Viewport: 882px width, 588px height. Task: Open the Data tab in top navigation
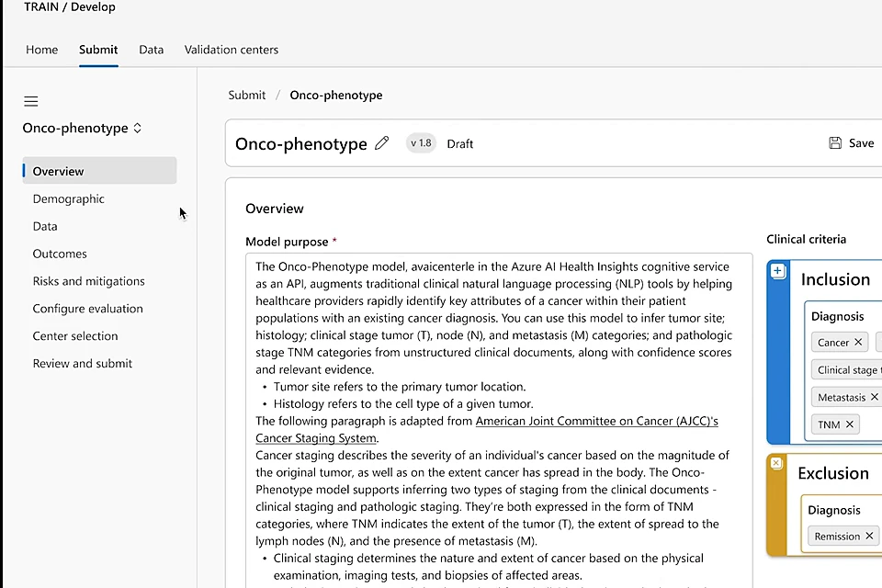152,50
